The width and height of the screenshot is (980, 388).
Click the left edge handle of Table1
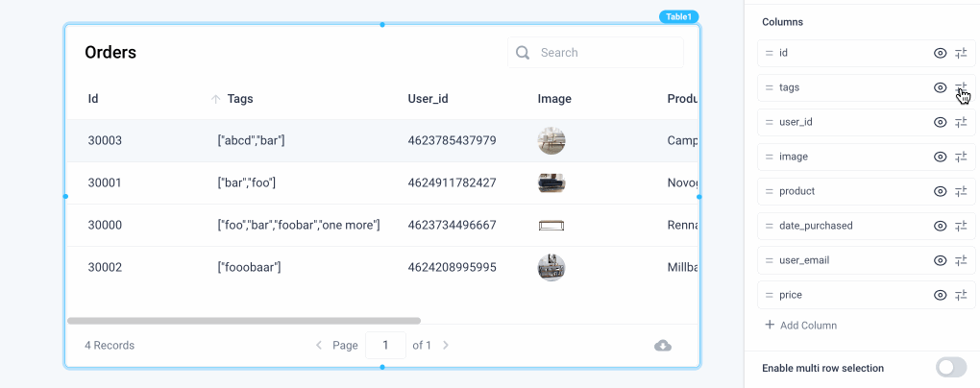(65, 196)
